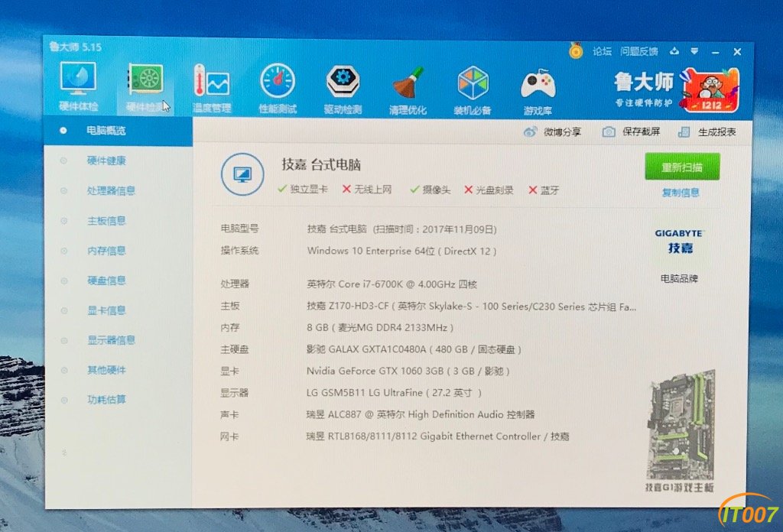The image size is (783, 532).
Task: Click the 复制信息 copy info link
Action: [x=681, y=193]
